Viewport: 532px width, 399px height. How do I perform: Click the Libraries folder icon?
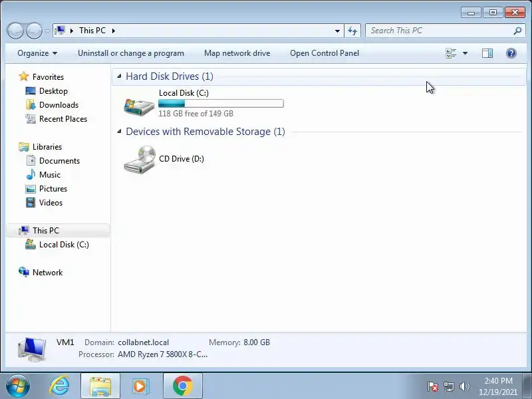tap(24, 146)
